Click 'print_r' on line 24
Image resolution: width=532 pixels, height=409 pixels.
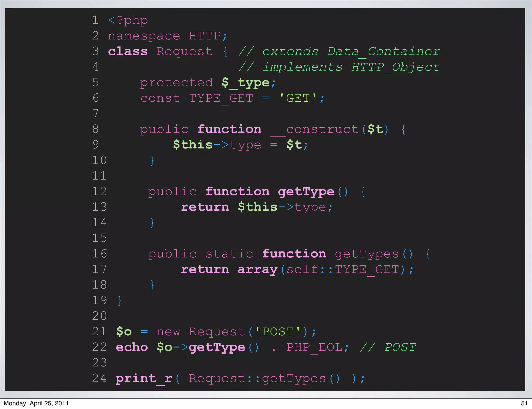pos(144,379)
